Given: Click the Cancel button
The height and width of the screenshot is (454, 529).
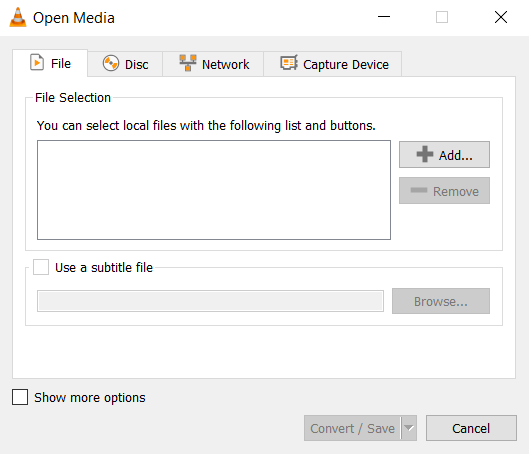Looking at the screenshot, I should 471,428.
